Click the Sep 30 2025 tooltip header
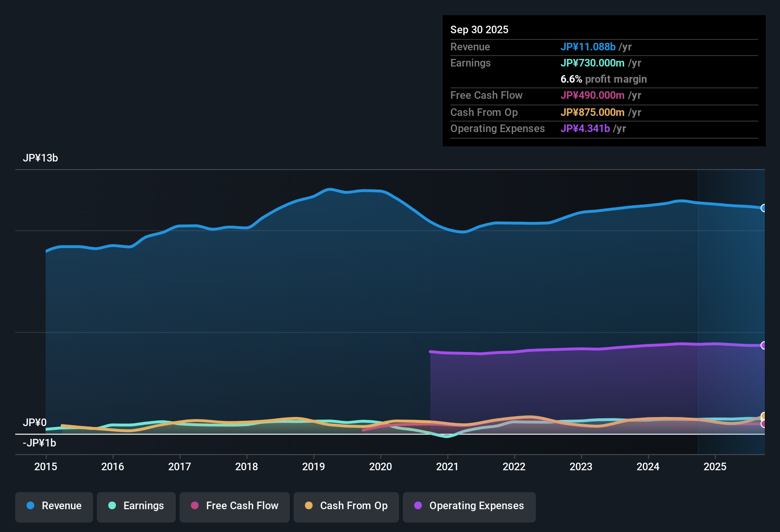This screenshot has height=532, width=780. tap(479, 29)
